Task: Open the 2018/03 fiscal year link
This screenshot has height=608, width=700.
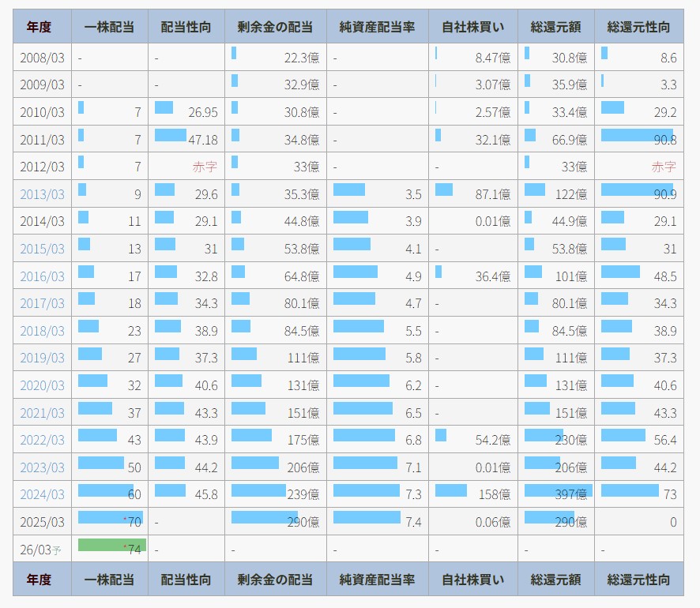Action: pos(43,331)
